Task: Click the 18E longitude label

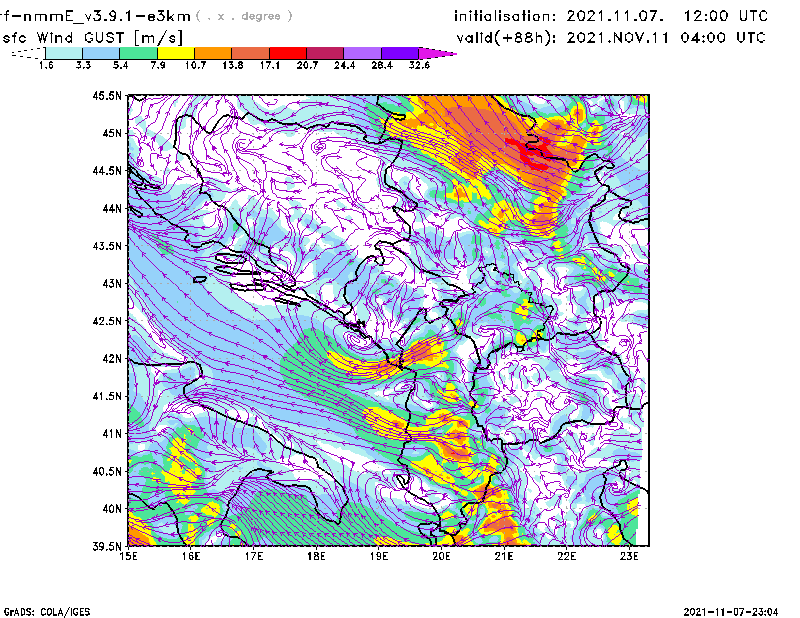Action: (x=316, y=556)
